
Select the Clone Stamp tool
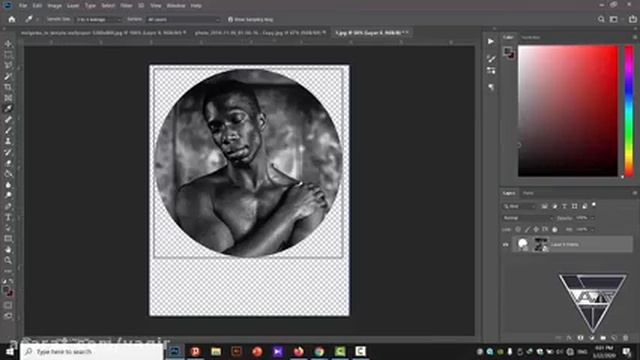coord(8,141)
